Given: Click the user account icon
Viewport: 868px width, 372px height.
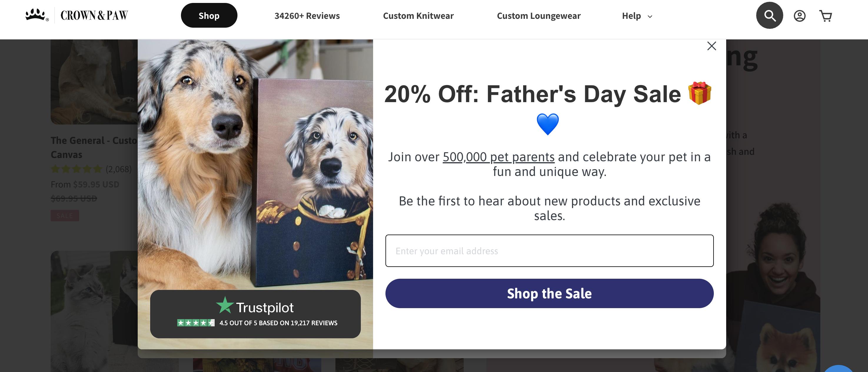Looking at the screenshot, I should click(799, 16).
